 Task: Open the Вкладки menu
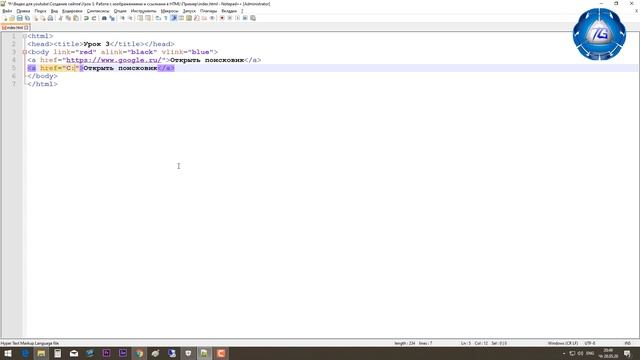[x=229, y=11]
